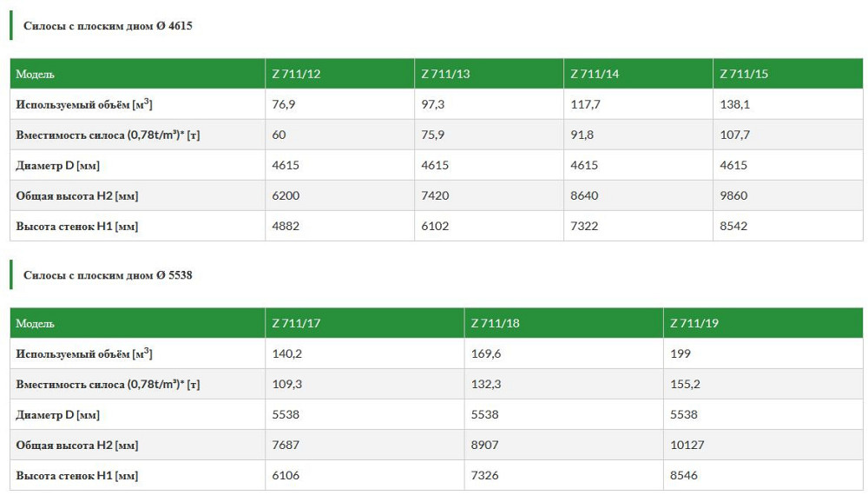
Task: Select the Z 711/19 column header
Action: click(x=694, y=323)
